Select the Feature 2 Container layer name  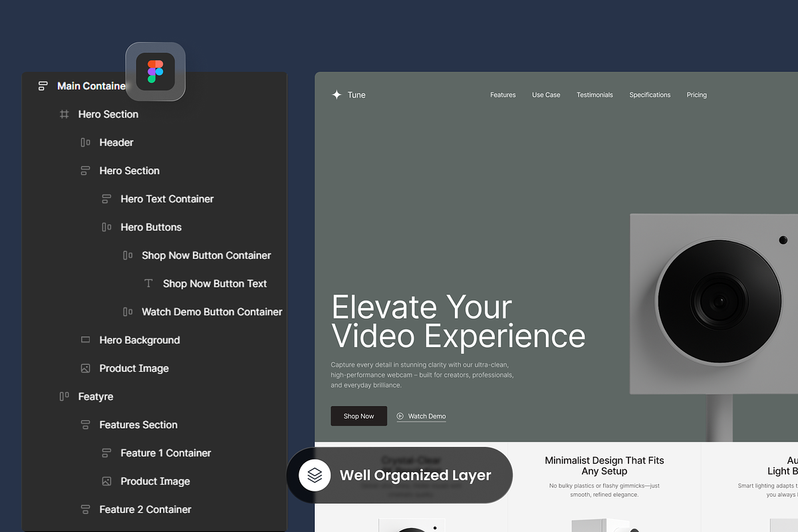[x=146, y=509]
